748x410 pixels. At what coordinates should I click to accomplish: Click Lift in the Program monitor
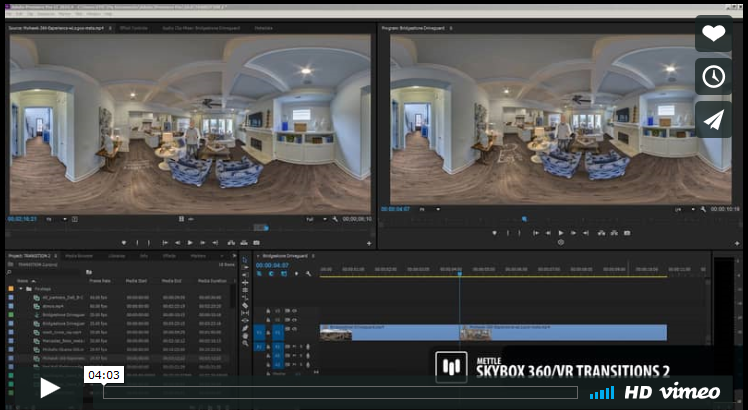(601, 233)
